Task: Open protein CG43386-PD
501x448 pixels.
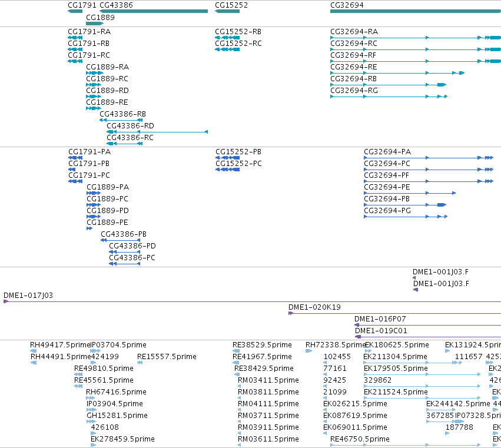Action: point(132,246)
